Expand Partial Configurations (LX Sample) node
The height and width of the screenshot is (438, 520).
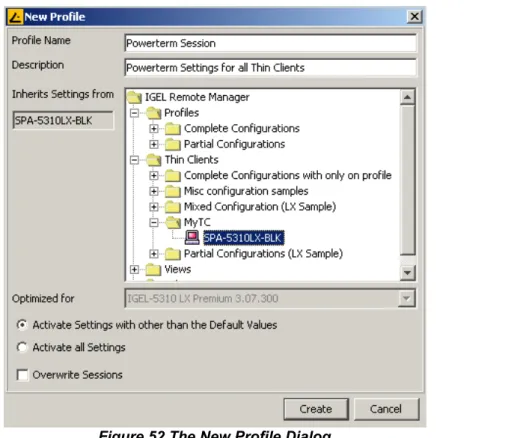(x=154, y=254)
